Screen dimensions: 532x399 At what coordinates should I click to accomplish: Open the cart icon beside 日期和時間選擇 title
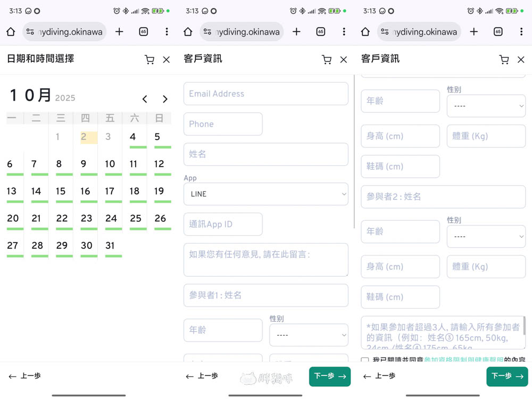(x=149, y=60)
